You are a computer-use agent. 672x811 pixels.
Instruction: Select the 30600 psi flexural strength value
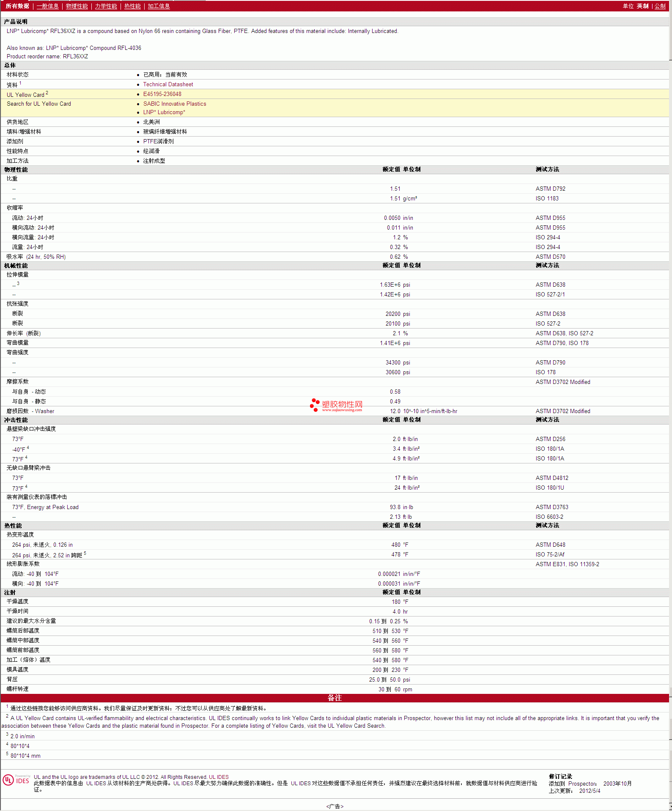398,373
